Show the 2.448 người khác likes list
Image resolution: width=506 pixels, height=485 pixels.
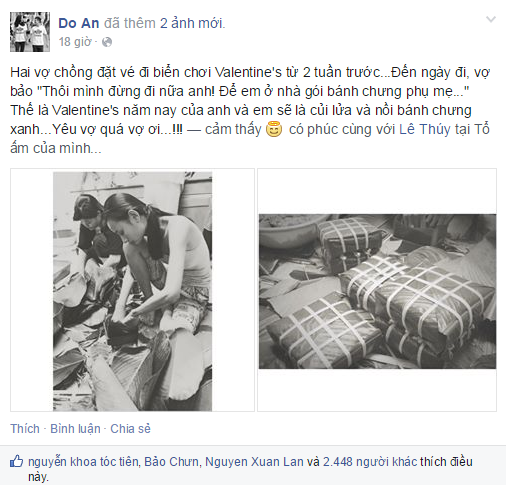click(370, 462)
